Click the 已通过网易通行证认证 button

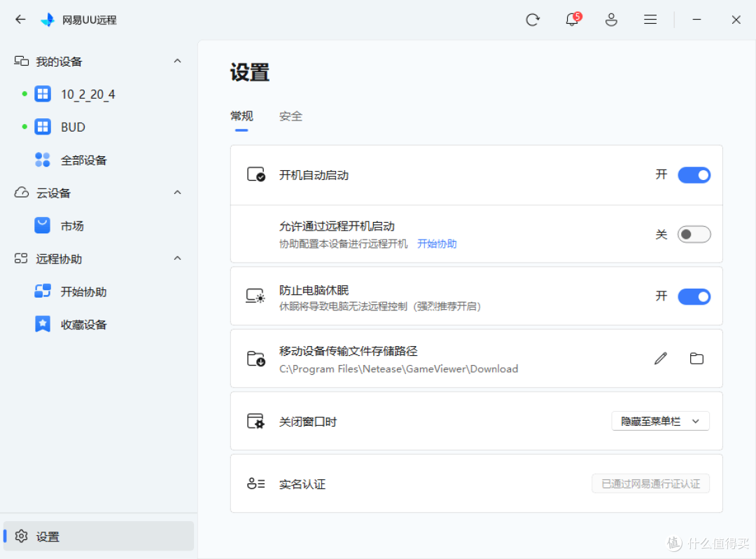point(651,483)
